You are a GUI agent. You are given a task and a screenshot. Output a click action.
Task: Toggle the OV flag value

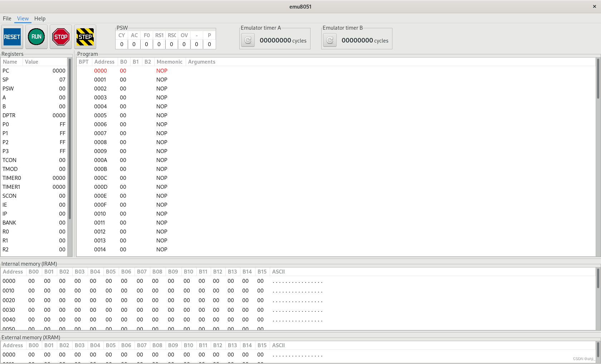[184, 44]
